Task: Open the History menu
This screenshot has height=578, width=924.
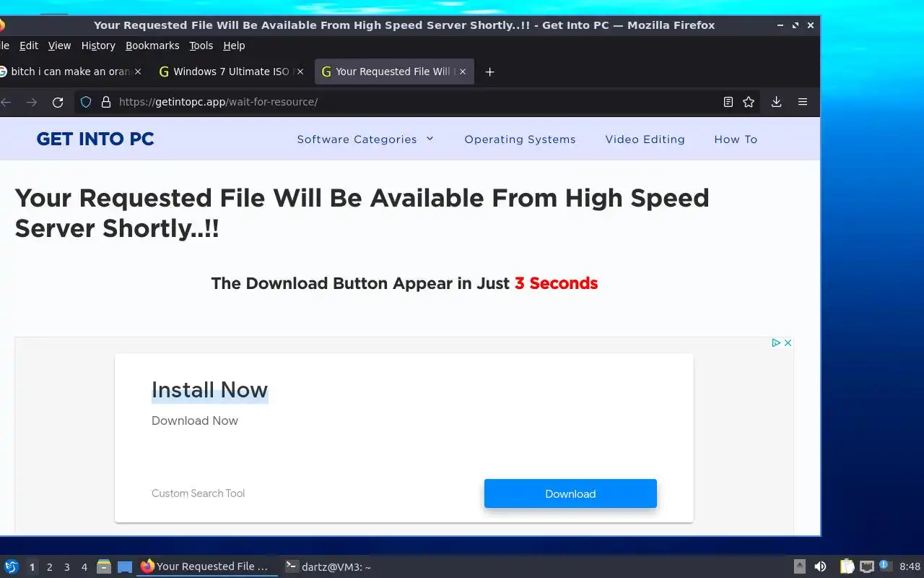Action: coord(98,46)
